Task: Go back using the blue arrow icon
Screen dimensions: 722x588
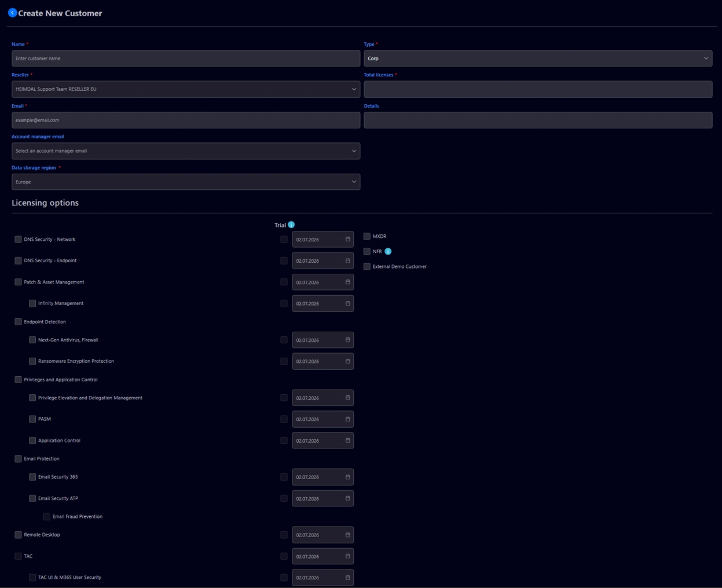Action: coord(12,13)
